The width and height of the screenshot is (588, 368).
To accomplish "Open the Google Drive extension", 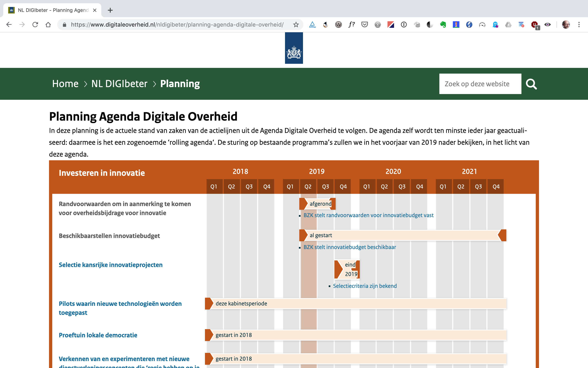I will [508, 25].
